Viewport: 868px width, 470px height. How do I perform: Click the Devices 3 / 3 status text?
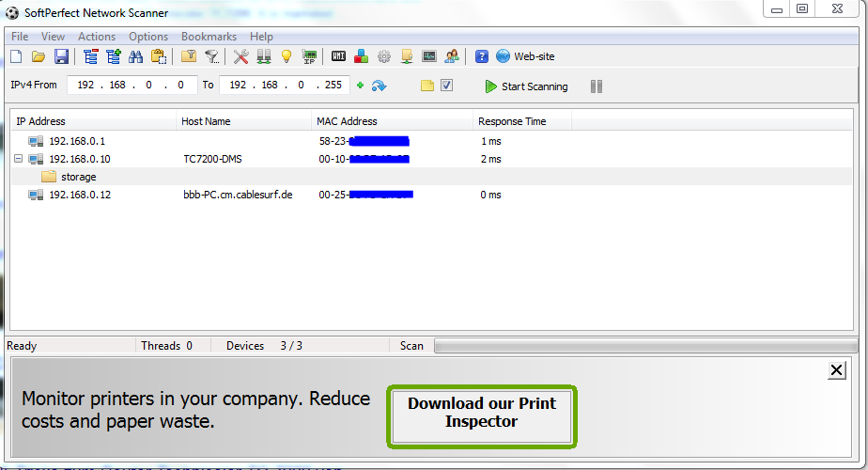264,346
